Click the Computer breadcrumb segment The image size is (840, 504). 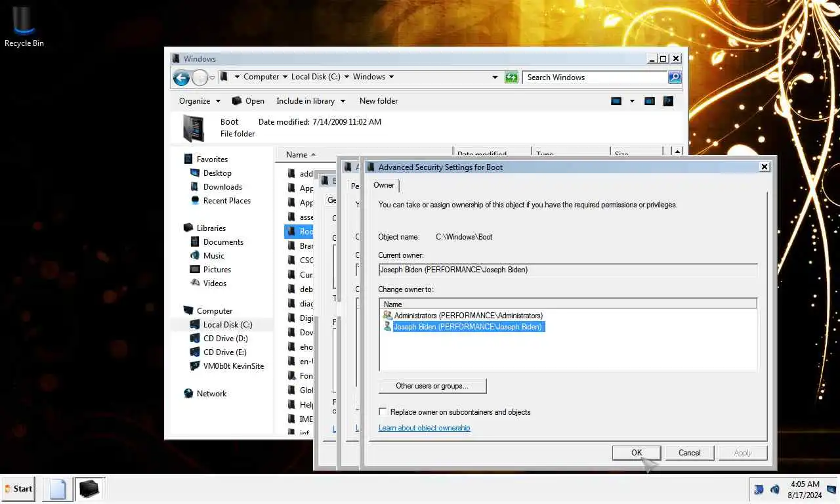pyautogui.click(x=261, y=77)
